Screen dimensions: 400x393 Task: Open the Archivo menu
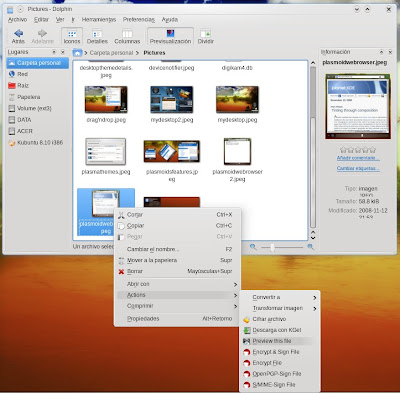[x=17, y=20]
